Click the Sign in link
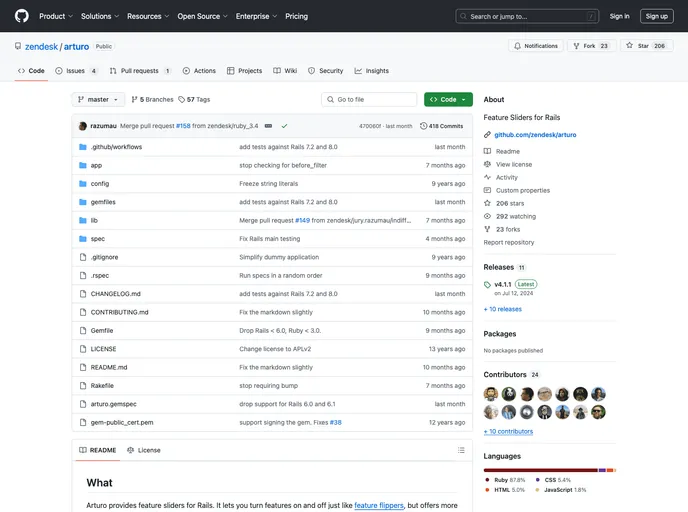 click(x=619, y=16)
